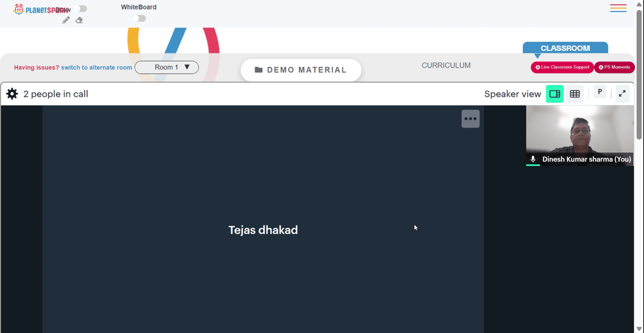Open the hamburger menu
This screenshot has height=333, width=644.
618,8
